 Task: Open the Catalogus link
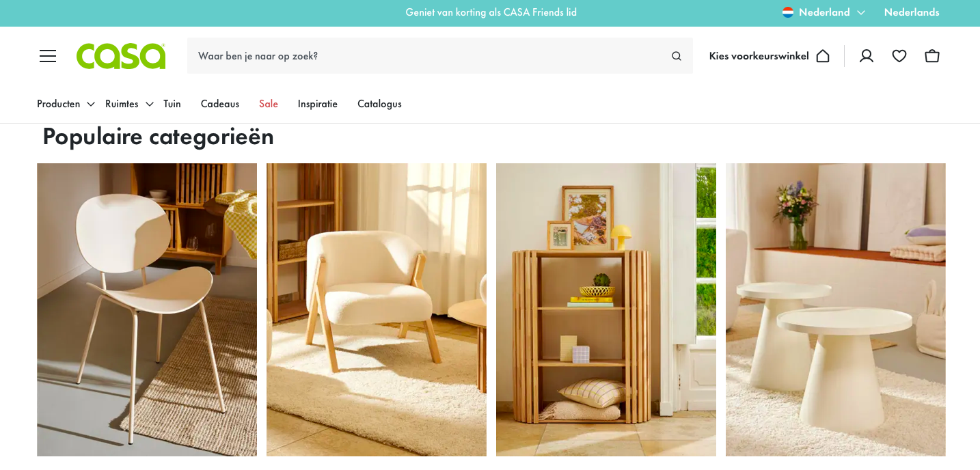[379, 104]
